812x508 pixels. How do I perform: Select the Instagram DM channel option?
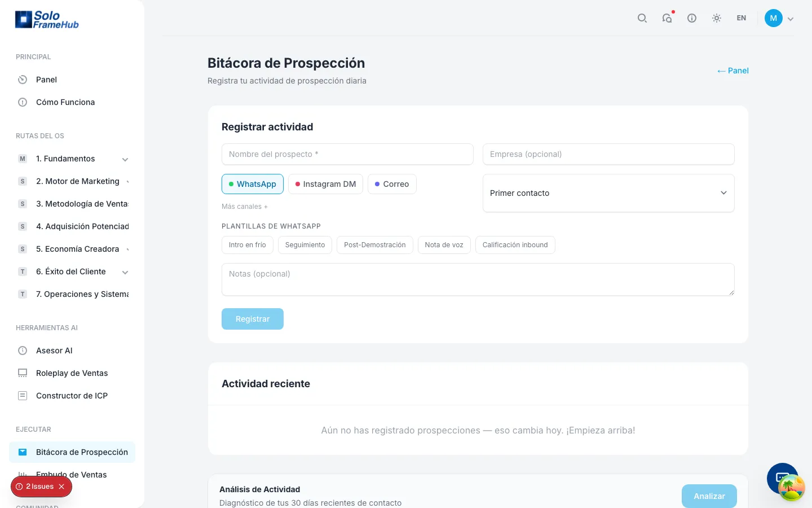[x=325, y=184]
